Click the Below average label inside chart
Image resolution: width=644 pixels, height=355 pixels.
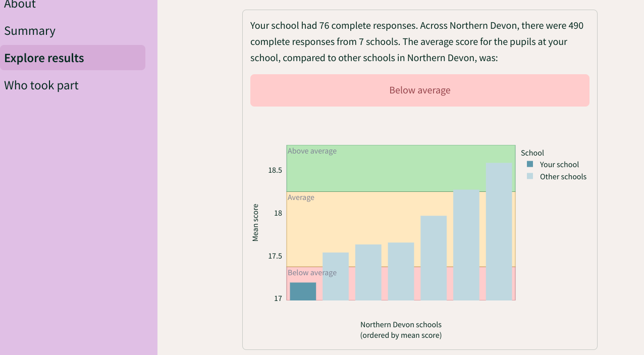[312, 273]
